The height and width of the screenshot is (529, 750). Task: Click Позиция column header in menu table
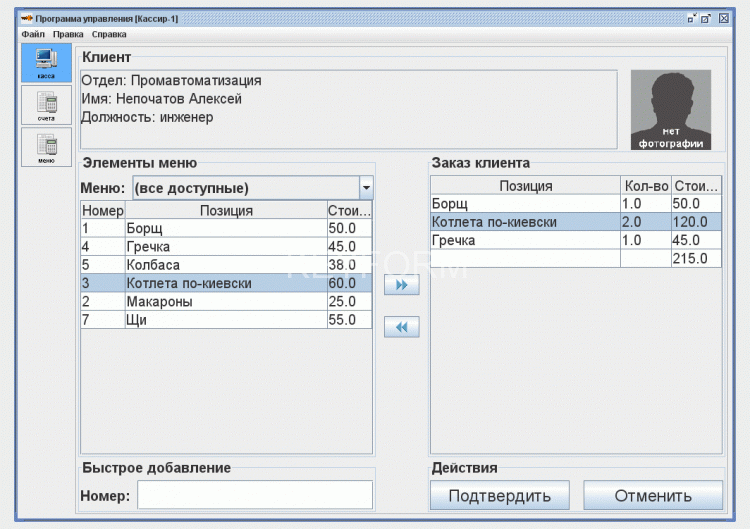[x=226, y=210]
